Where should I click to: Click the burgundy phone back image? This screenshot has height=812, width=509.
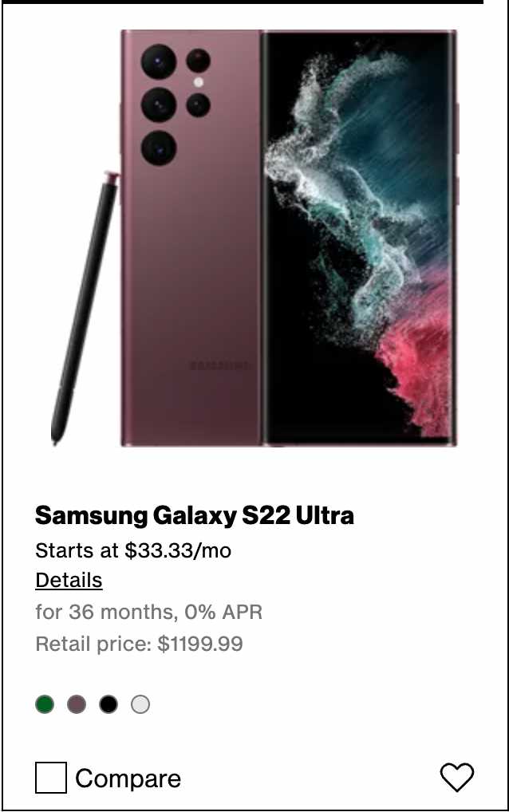(x=191, y=238)
